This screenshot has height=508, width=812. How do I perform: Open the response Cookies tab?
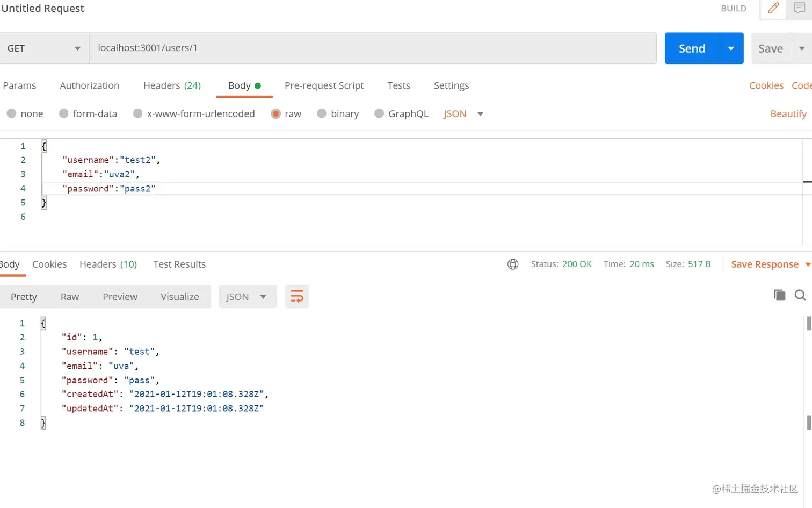click(x=49, y=264)
